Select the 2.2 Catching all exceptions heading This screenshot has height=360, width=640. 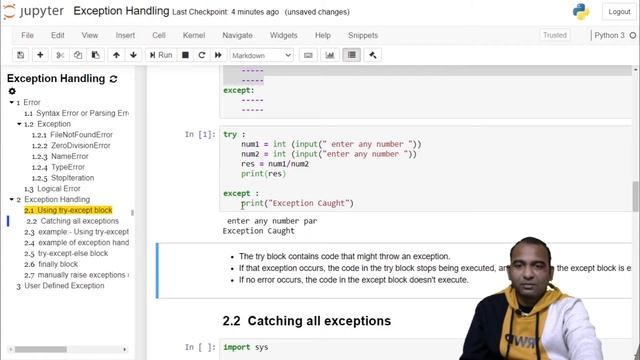coord(307,321)
